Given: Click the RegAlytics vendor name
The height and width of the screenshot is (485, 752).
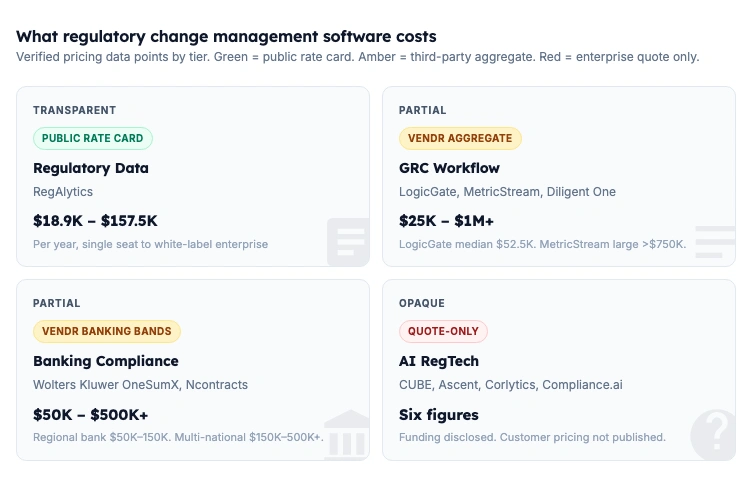Looking at the screenshot, I should [65, 191].
